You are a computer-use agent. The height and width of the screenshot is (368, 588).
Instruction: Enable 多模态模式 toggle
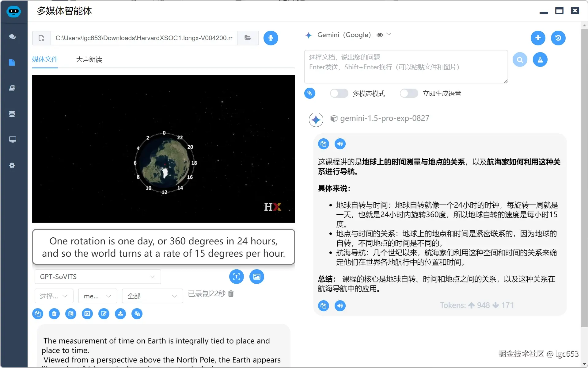[339, 93]
